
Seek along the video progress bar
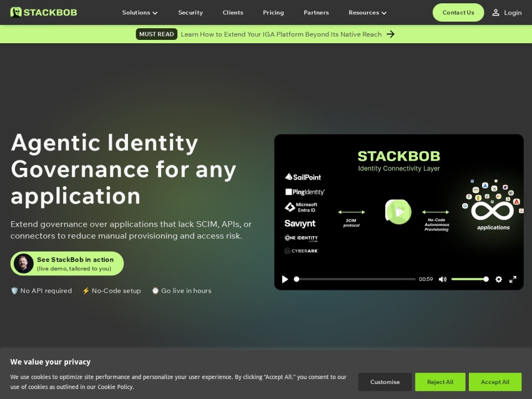coord(355,279)
